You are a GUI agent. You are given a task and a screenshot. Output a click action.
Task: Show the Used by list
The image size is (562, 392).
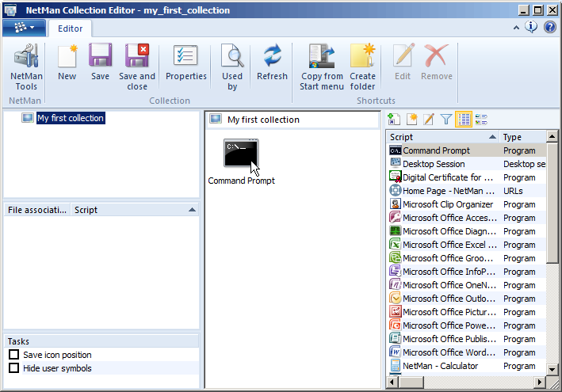pyautogui.click(x=232, y=67)
